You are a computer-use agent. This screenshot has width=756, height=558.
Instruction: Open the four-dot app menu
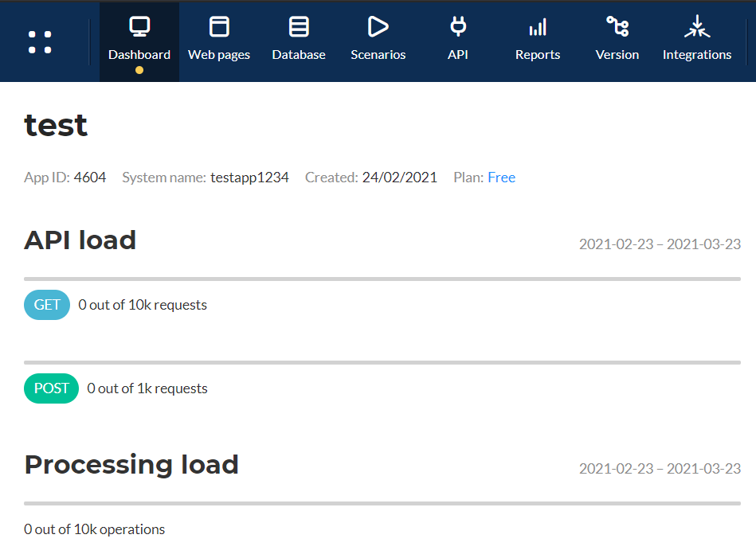coord(40,42)
